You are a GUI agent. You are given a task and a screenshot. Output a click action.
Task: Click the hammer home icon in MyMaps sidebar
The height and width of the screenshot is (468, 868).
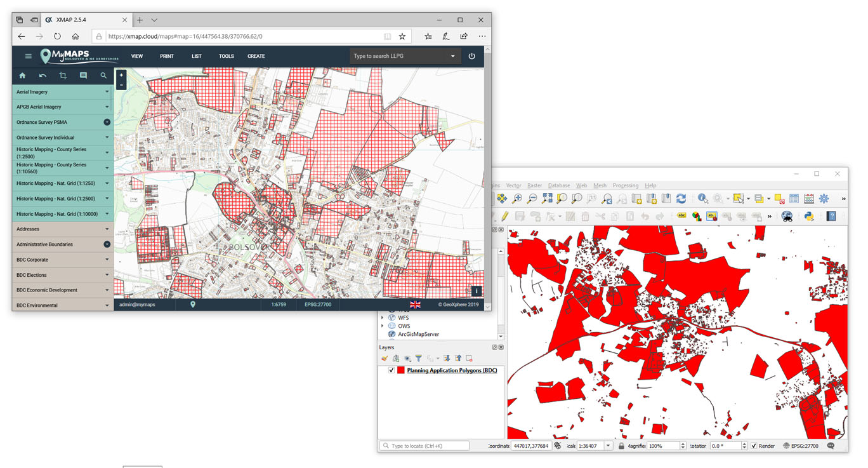(22, 76)
